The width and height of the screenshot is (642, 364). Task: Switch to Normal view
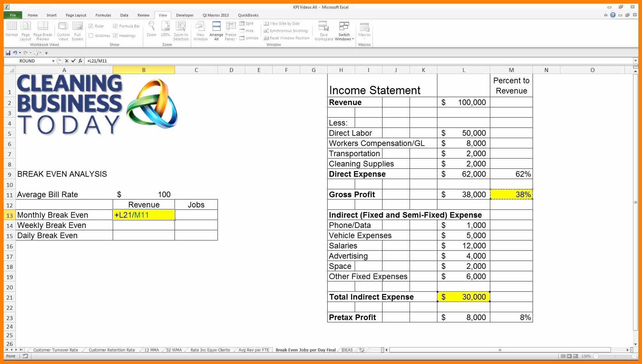click(11, 30)
